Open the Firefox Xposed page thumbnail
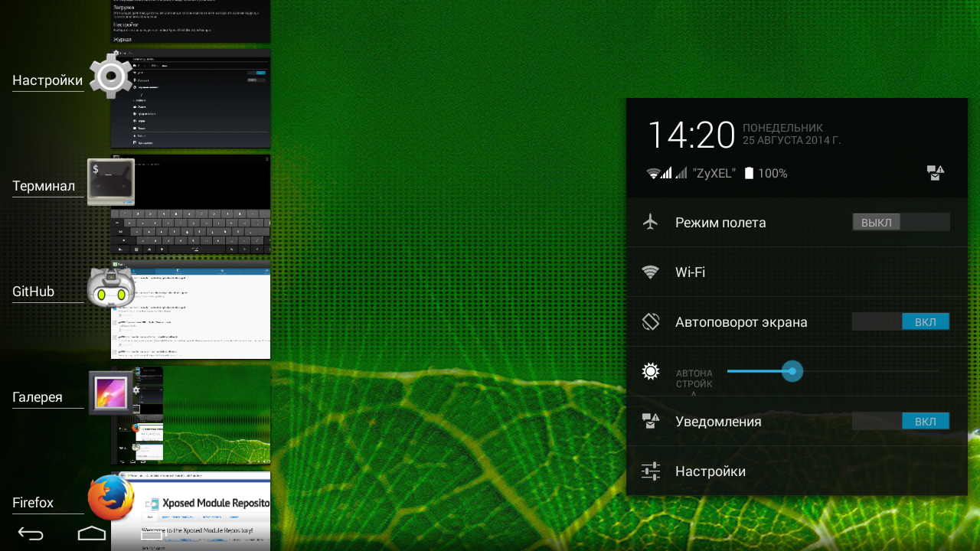The width and height of the screenshot is (980, 551). (191, 511)
